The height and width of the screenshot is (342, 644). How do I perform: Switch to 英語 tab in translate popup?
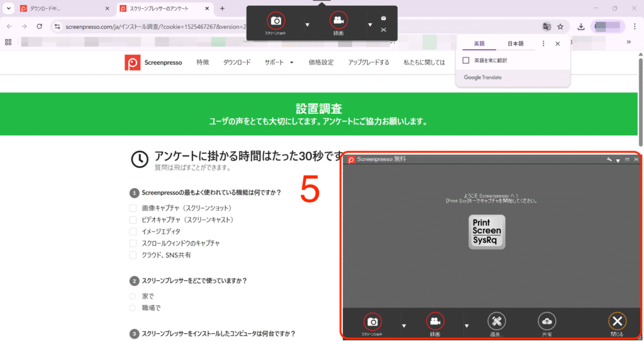479,43
